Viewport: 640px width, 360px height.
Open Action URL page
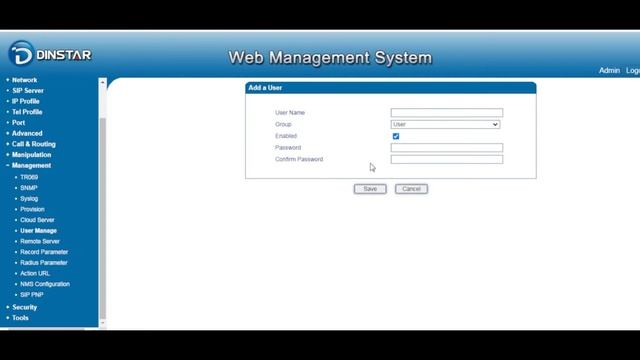point(35,273)
